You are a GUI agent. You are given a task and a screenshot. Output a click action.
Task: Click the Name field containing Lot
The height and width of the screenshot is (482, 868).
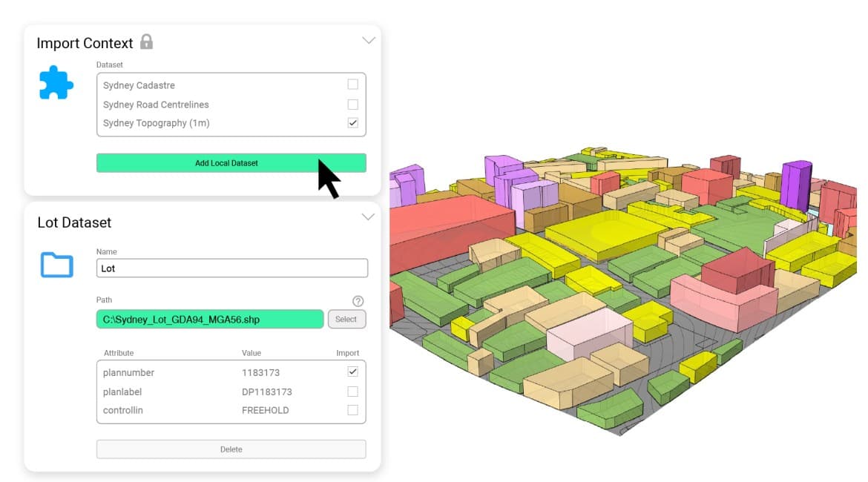(231, 268)
